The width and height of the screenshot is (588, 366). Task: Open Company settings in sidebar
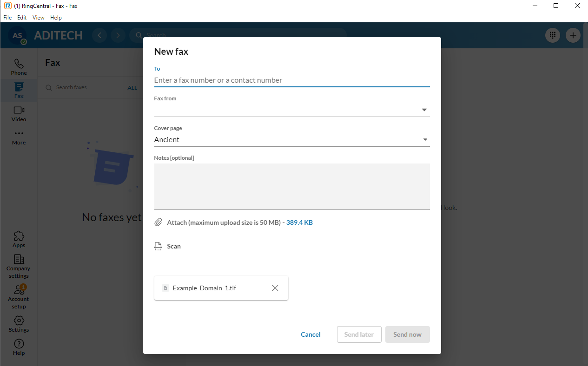tap(19, 266)
